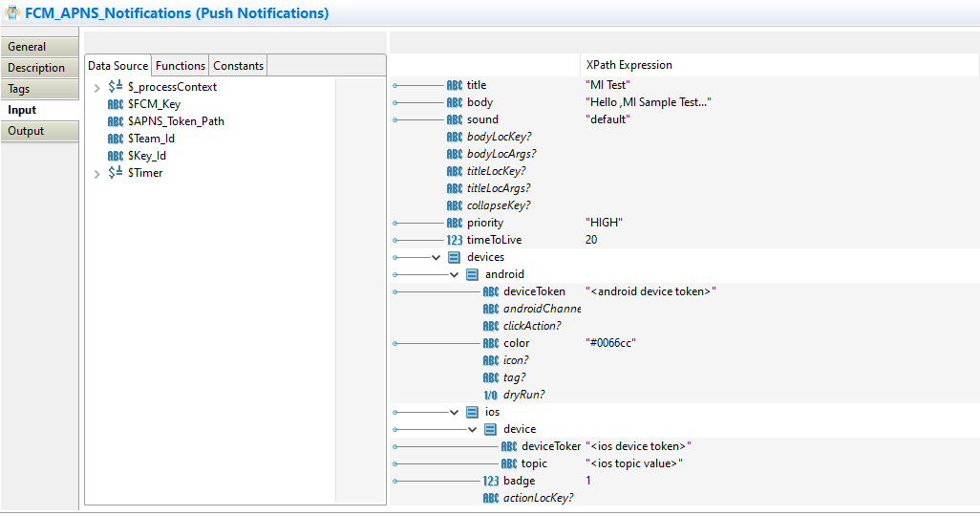Open the Data Source tab
This screenshot has width=980, height=516.
(x=118, y=66)
